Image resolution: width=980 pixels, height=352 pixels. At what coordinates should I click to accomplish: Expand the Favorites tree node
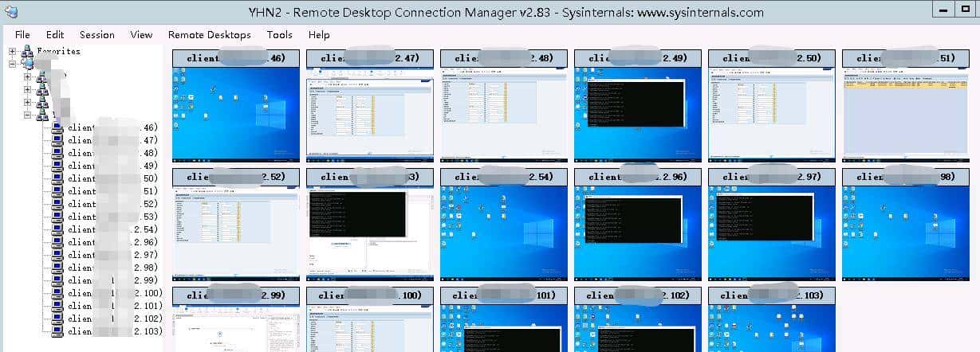pos(13,51)
